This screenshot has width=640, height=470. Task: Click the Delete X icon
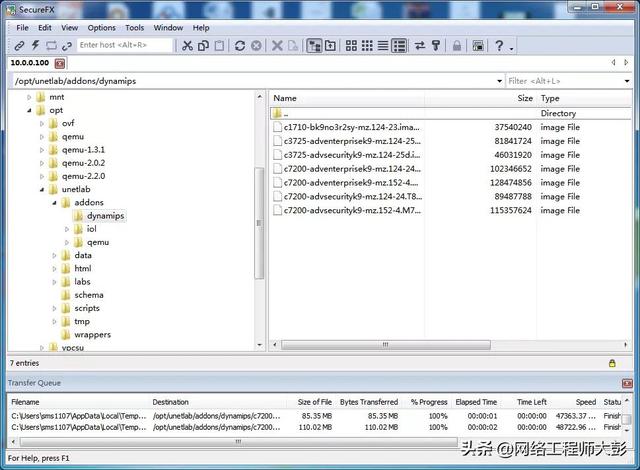point(277,45)
